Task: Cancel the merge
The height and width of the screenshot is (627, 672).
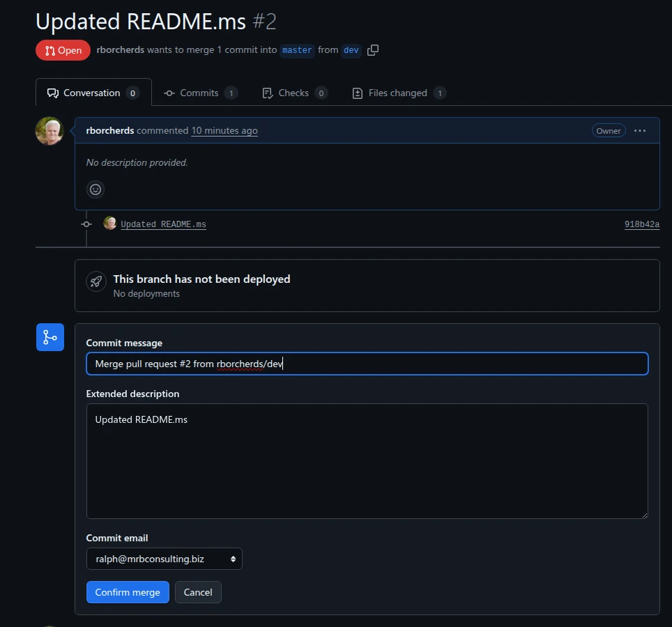Action: [198, 592]
